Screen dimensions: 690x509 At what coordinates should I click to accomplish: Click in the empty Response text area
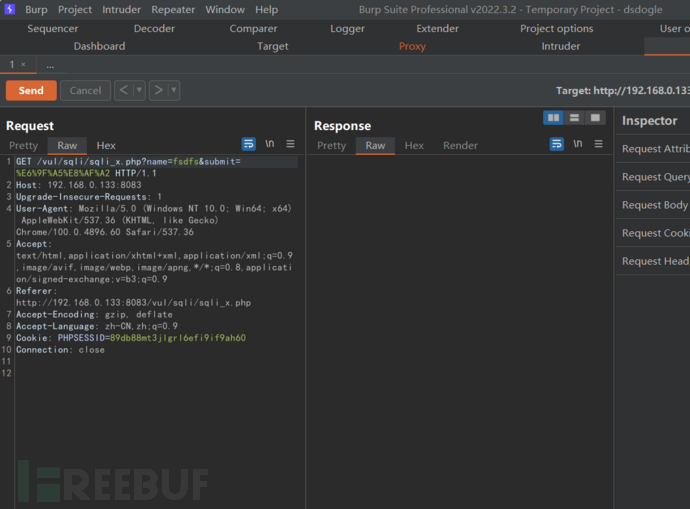click(460, 330)
